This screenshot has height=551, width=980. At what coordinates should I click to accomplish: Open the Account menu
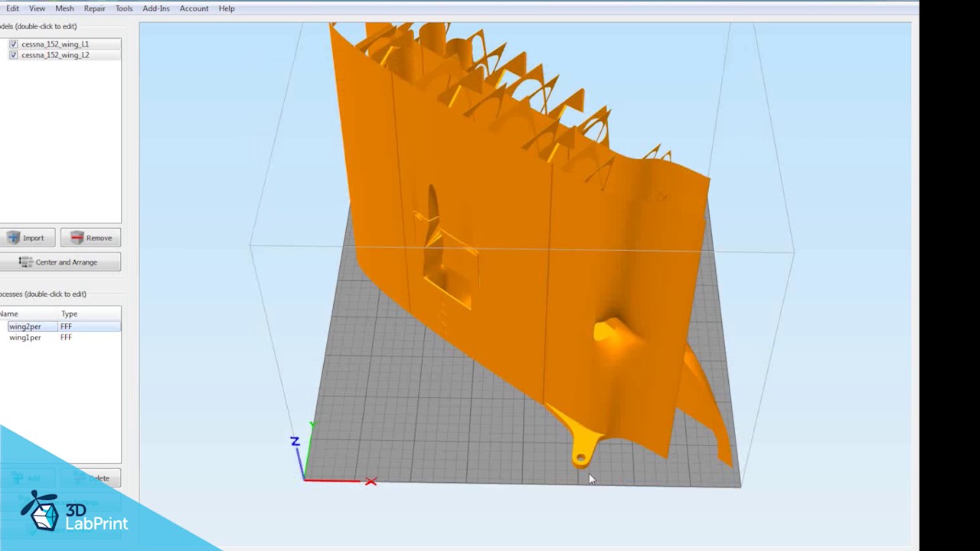[x=194, y=8]
